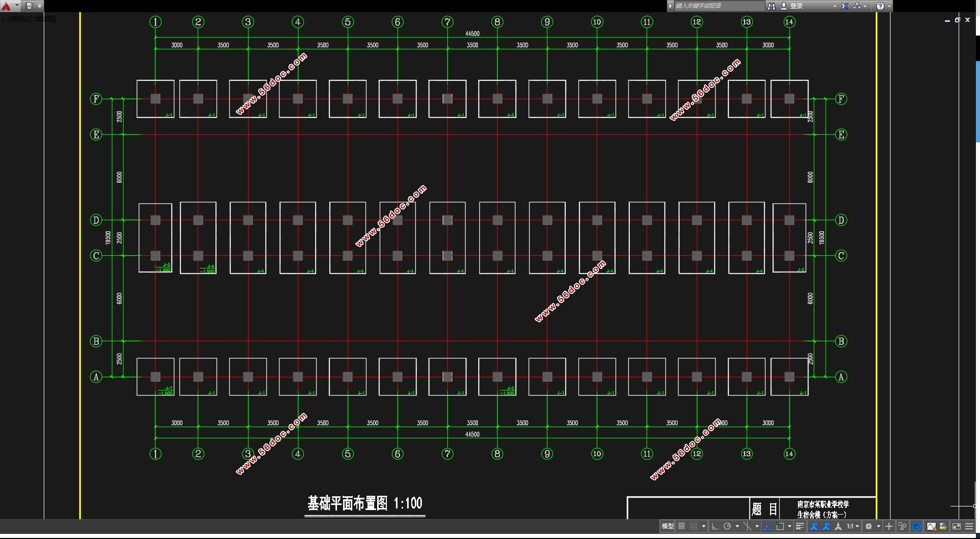Open object snap settings dropdown arrow
Screen dimensions: 980x539
click(789, 526)
